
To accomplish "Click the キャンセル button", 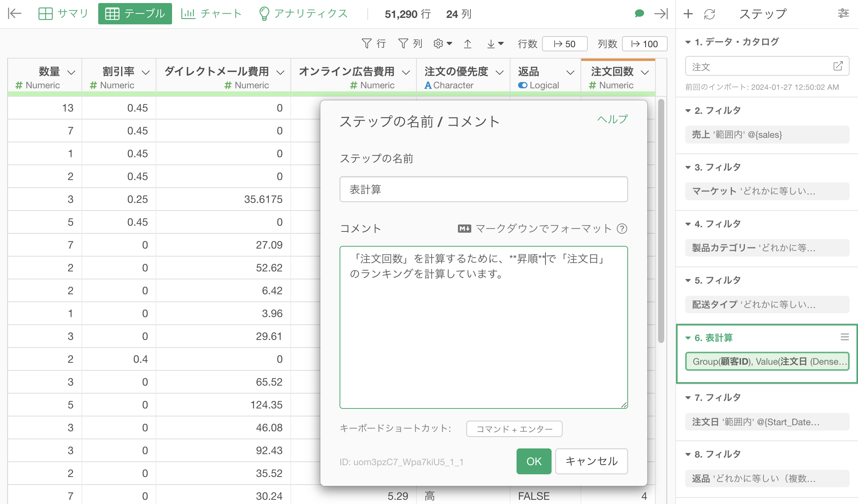I will pos(592,461).
